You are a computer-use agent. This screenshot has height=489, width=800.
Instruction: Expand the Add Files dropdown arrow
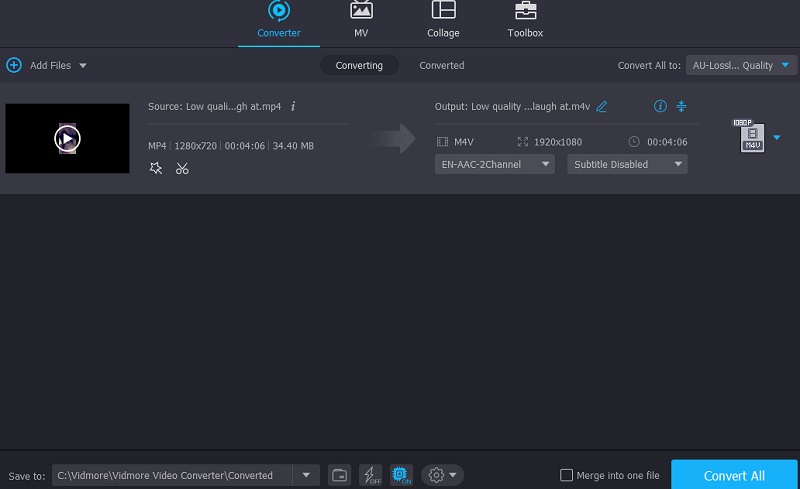coord(83,66)
